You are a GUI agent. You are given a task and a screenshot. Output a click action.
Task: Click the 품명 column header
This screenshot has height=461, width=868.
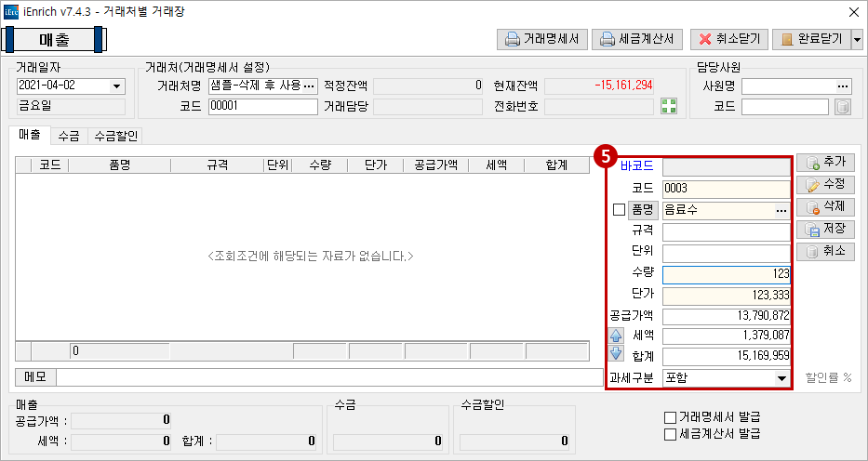(x=120, y=165)
